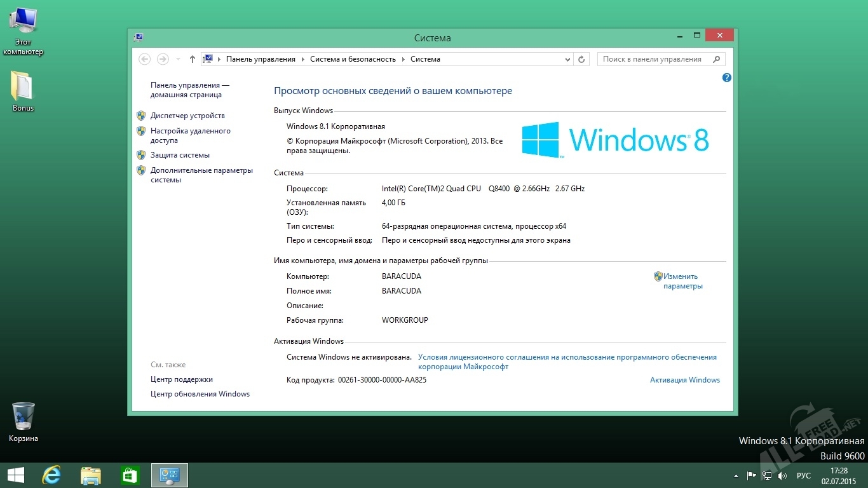The height and width of the screenshot is (488, 868).
Task: Open Диспетчер устройств link
Action: (x=187, y=116)
